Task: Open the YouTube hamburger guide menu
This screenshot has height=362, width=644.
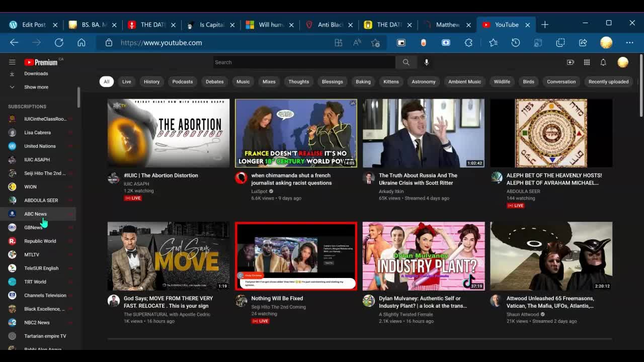Action: pyautogui.click(x=12, y=62)
